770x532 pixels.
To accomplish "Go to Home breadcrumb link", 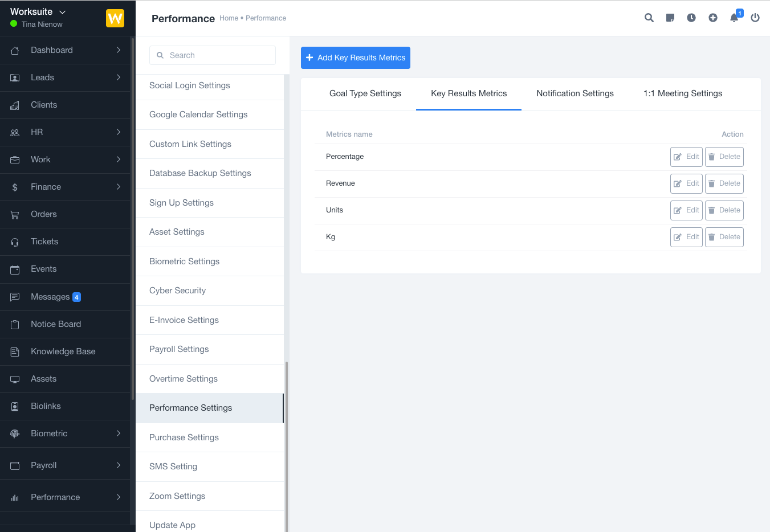I will pyautogui.click(x=229, y=18).
